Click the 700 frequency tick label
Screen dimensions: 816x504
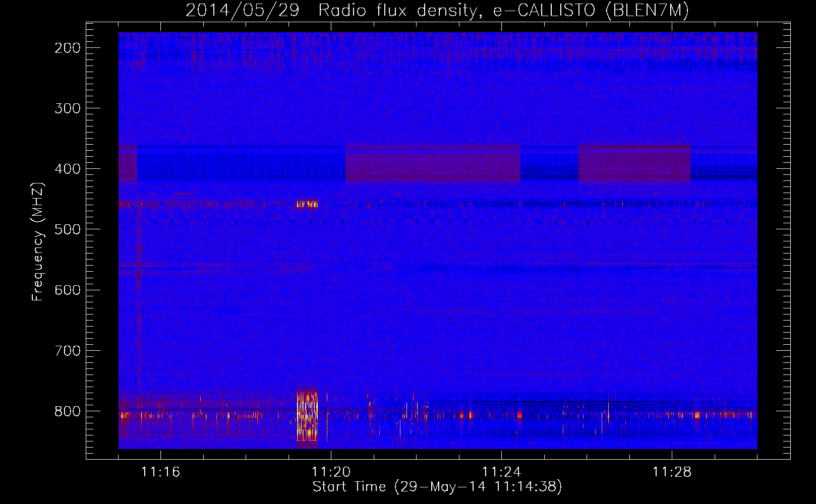[x=68, y=350]
